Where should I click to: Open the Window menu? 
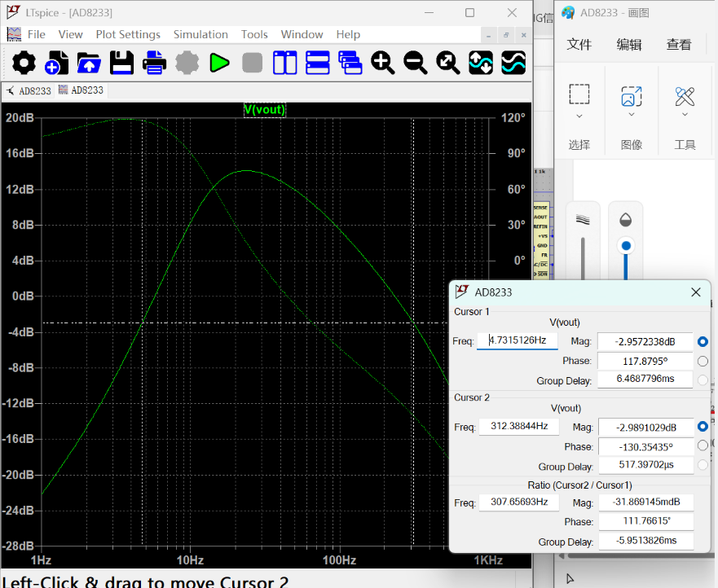tap(302, 34)
